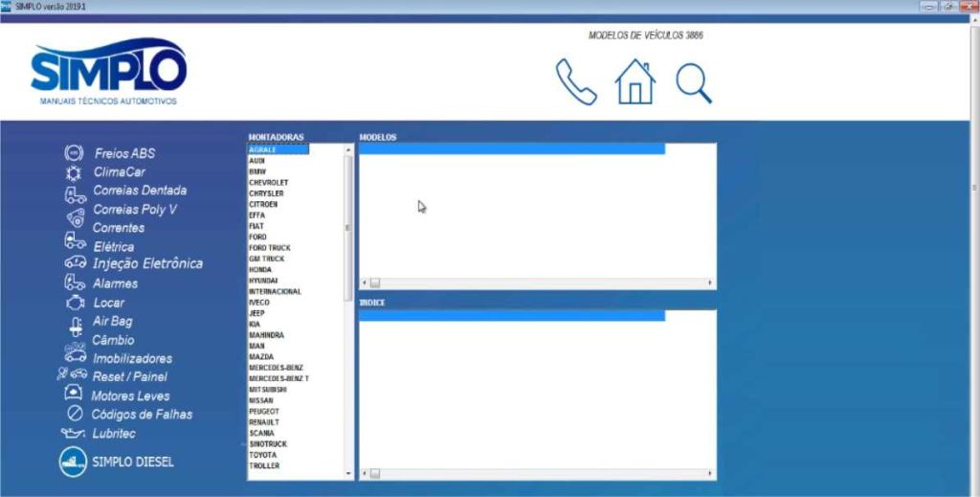The image size is (980, 497).
Task: Click the Elétrica truck icon
Action: point(75,240)
